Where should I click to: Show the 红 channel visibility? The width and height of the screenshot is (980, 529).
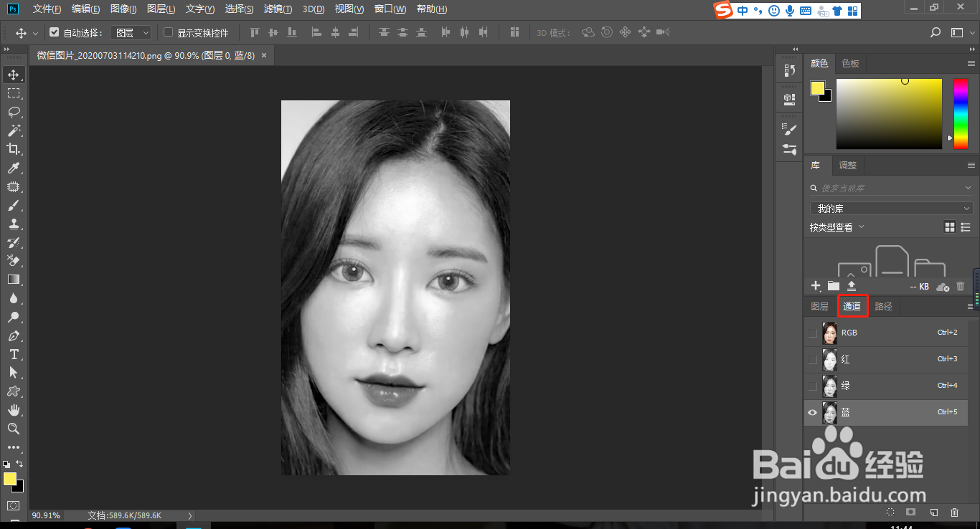812,360
